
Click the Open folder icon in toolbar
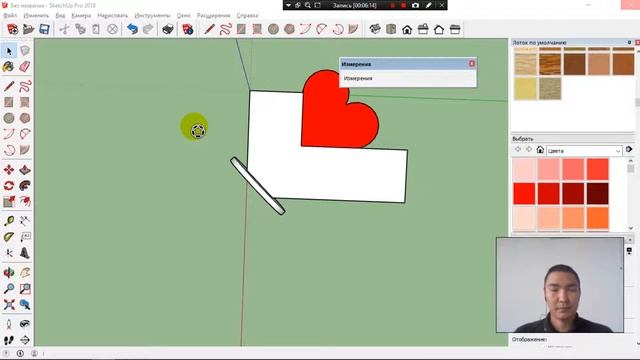coord(28,29)
